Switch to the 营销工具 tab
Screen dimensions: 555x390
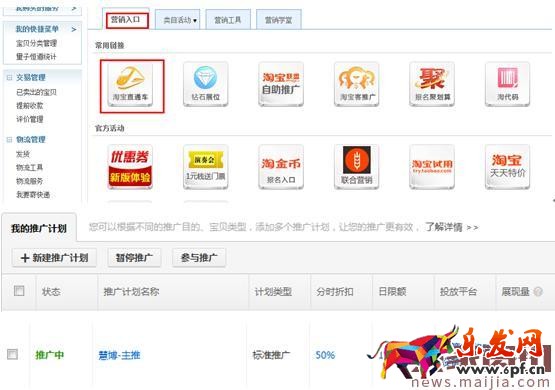pyautogui.click(x=228, y=20)
